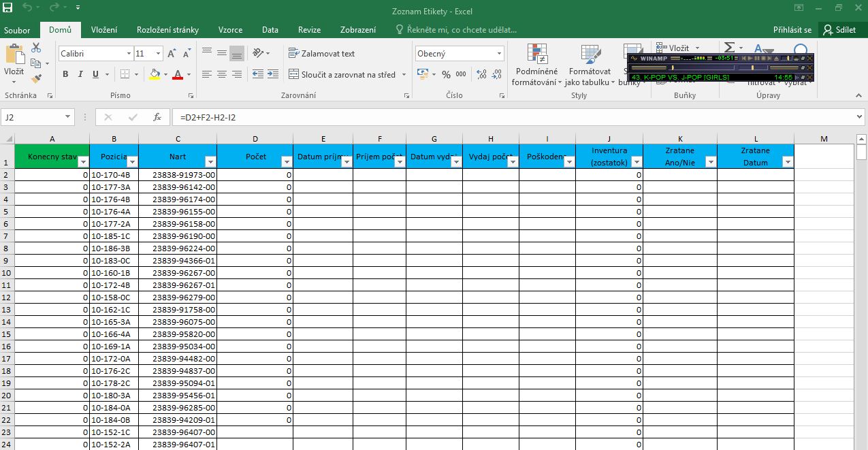Image resolution: width=868 pixels, height=450 pixels.
Task: Click the Tell me search box
Action: [x=456, y=30]
